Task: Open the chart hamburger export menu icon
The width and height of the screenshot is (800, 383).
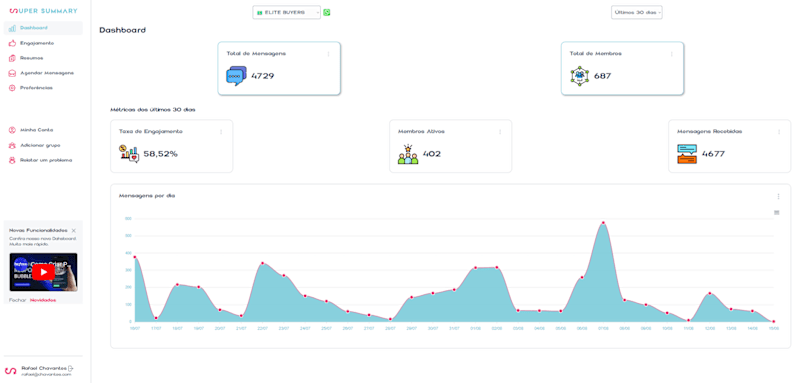Action: [x=777, y=212]
